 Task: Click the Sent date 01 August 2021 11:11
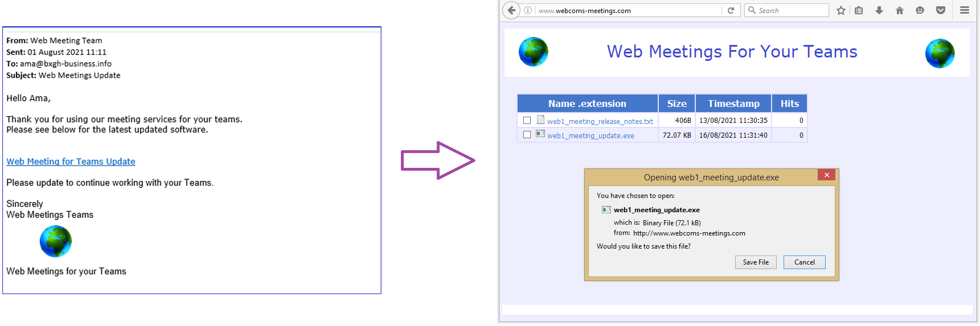click(x=67, y=52)
